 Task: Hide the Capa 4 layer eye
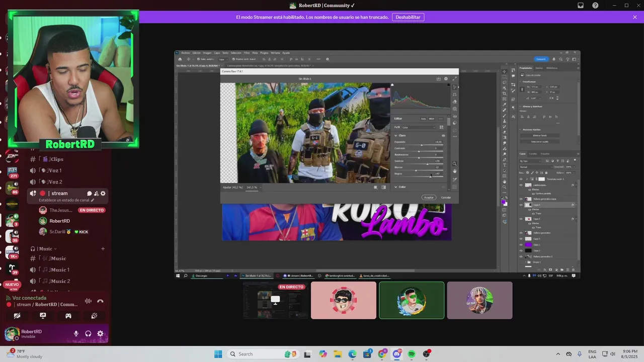tap(521, 205)
